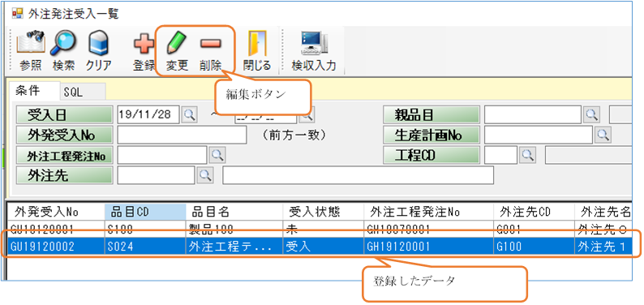Click the window title bar app icon

(x=17, y=14)
